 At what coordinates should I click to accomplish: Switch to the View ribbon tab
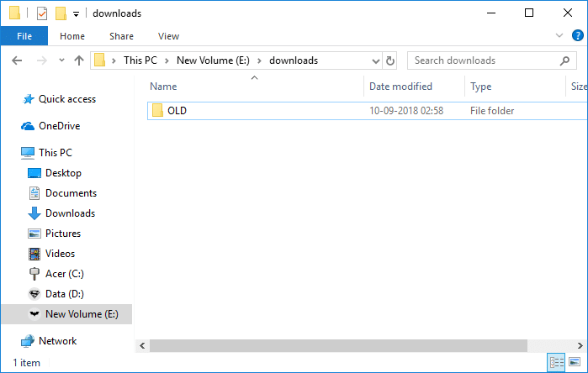point(168,36)
